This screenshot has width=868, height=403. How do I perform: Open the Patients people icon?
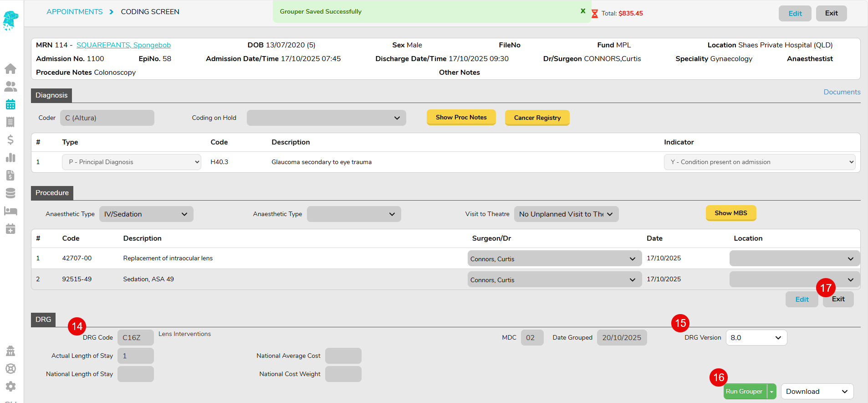pos(10,87)
